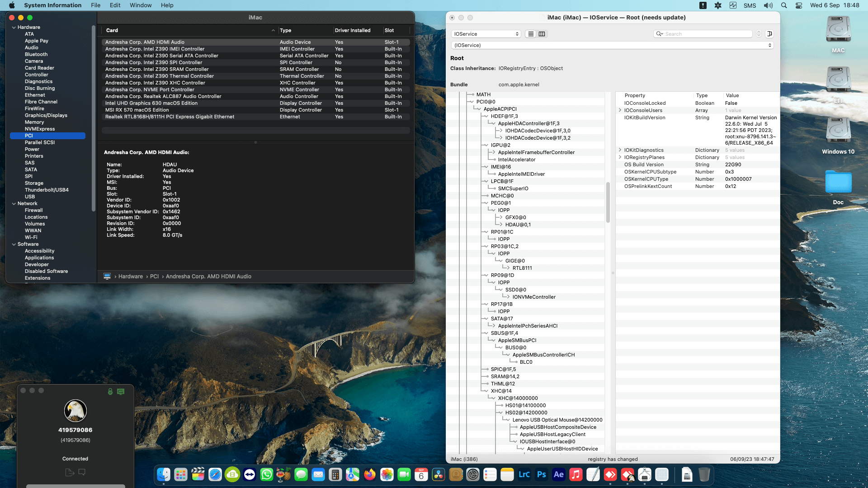Open Photoshop from the Dock

pos(541,475)
